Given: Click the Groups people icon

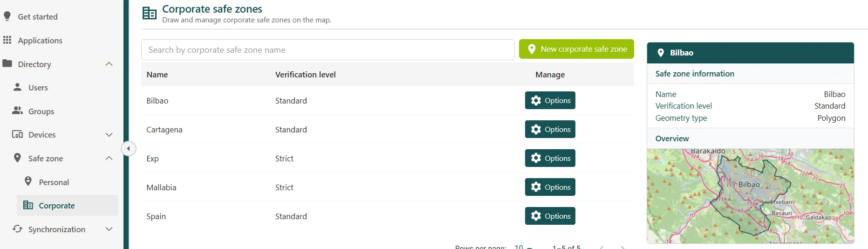Looking at the screenshot, I should 18,111.
